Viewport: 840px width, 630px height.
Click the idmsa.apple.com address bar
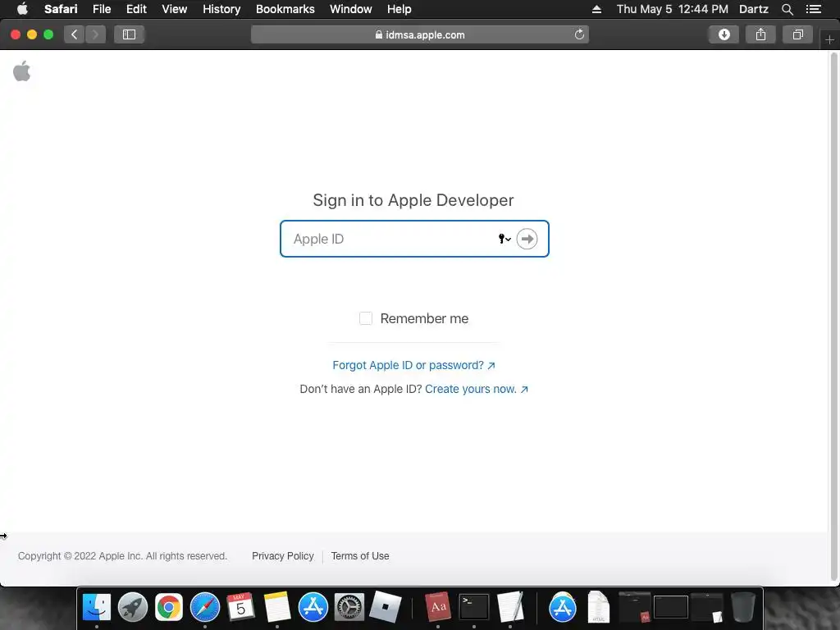tap(419, 34)
